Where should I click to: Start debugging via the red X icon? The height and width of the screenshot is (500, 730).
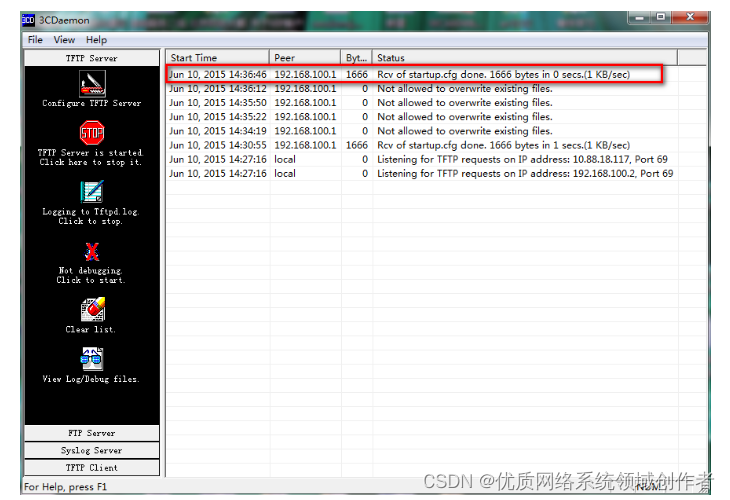[x=92, y=251]
